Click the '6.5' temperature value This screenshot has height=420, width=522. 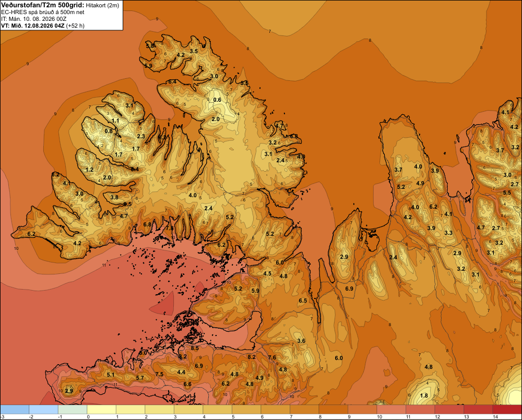click(303, 301)
